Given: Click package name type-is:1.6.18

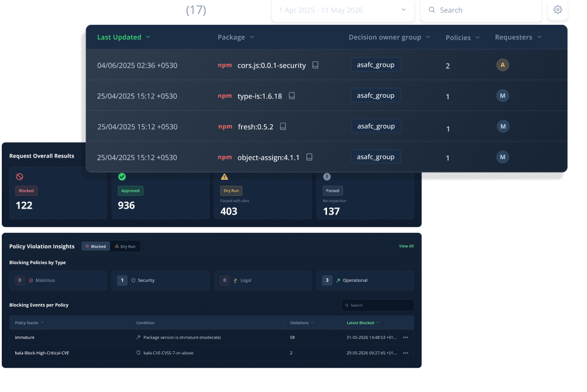Looking at the screenshot, I should coord(259,96).
